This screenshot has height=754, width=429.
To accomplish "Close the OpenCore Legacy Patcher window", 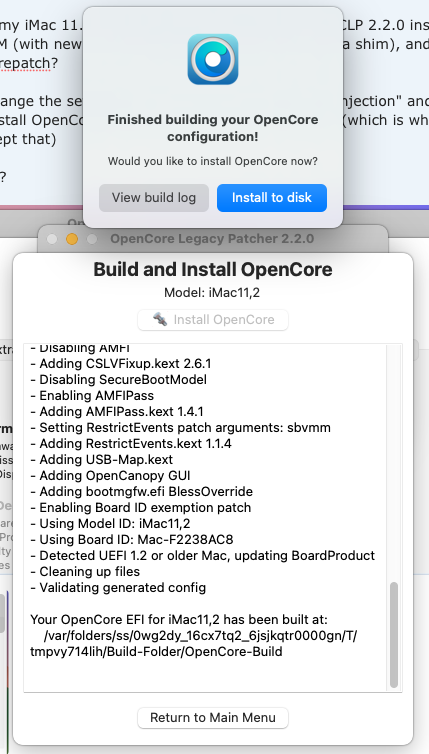I will [x=52, y=239].
